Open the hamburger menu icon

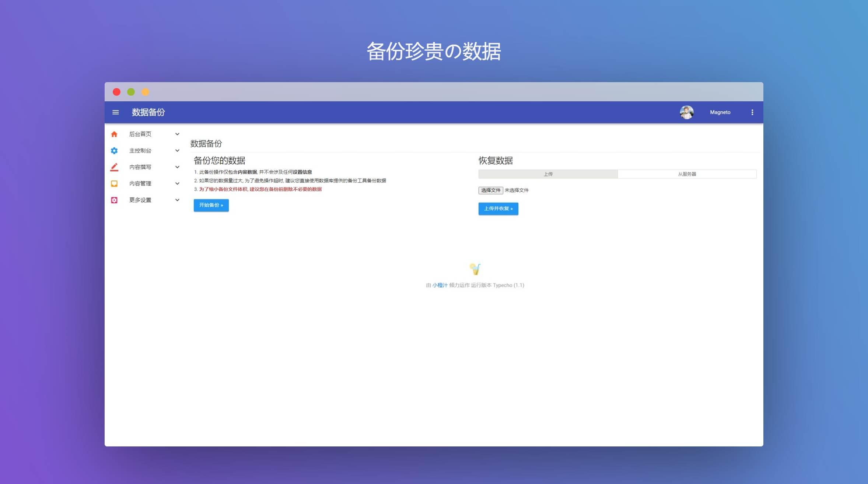(115, 112)
